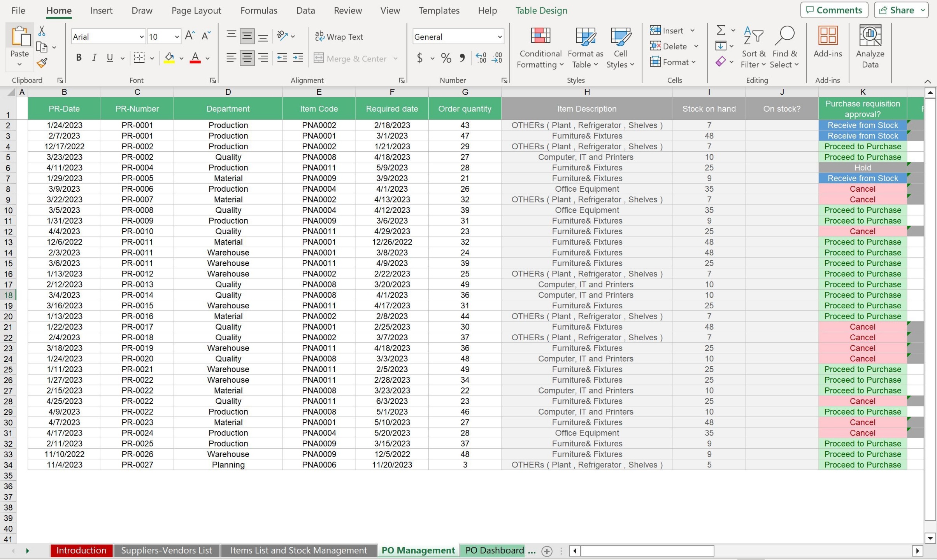Open the Cell Styles gallery
The image size is (937, 560).
[620, 47]
